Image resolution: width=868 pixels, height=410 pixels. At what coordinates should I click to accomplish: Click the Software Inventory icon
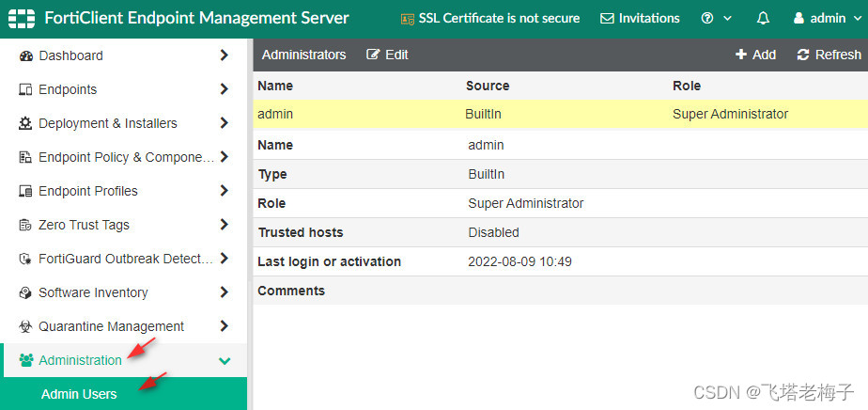(25, 292)
